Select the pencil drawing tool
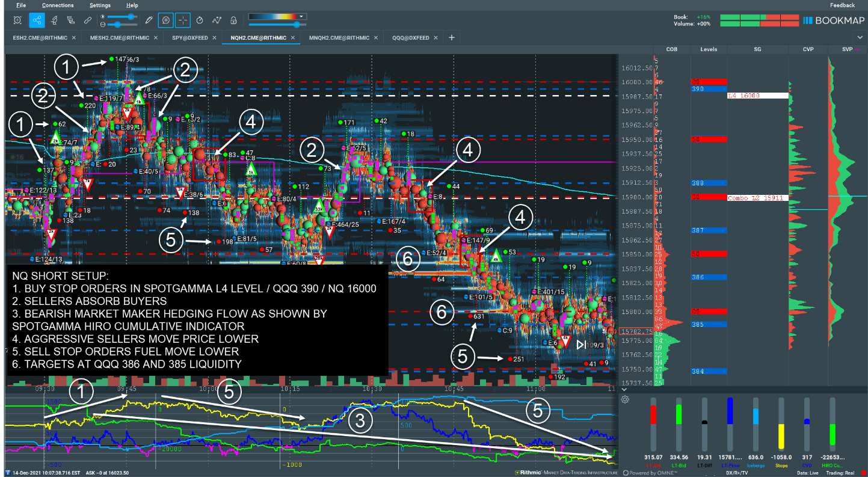The width and height of the screenshot is (868, 477). [x=149, y=20]
